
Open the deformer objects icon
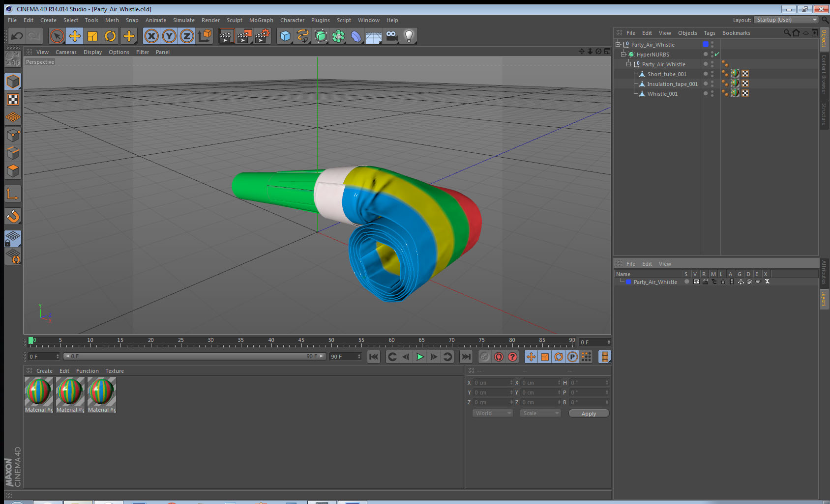point(356,36)
